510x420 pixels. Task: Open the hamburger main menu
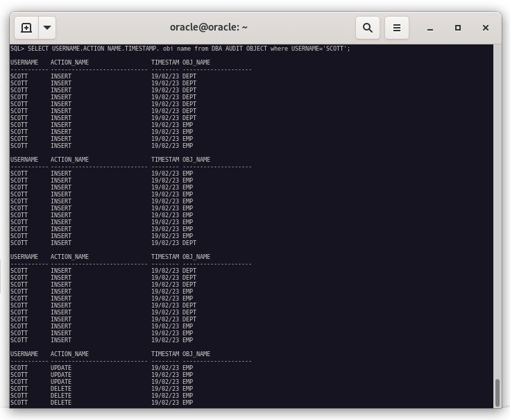(x=397, y=28)
